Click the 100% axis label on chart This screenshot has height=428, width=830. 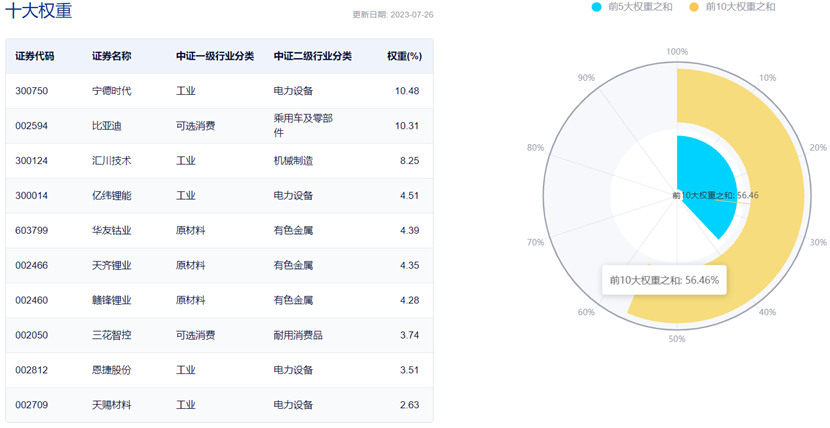[677, 52]
